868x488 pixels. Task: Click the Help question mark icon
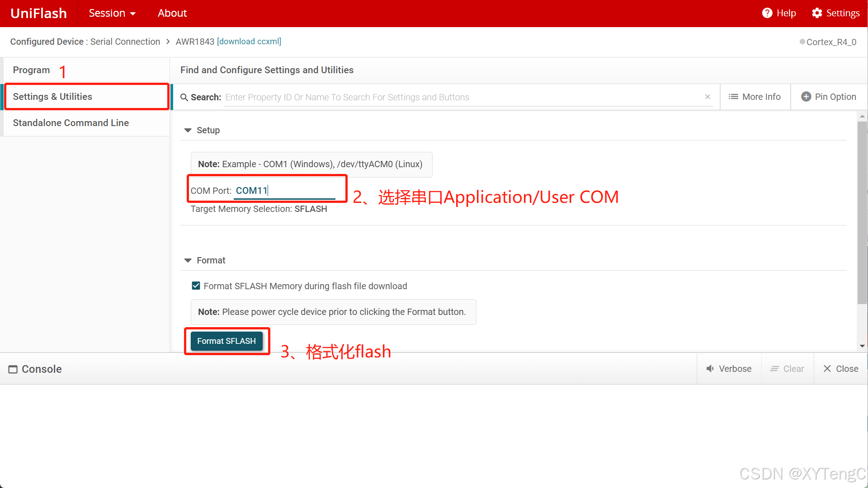point(767,13)
